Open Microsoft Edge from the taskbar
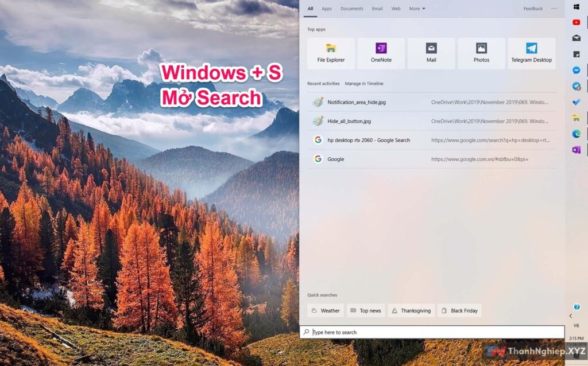The height and width of the screenshot is (366, 588). pos(576,134)
